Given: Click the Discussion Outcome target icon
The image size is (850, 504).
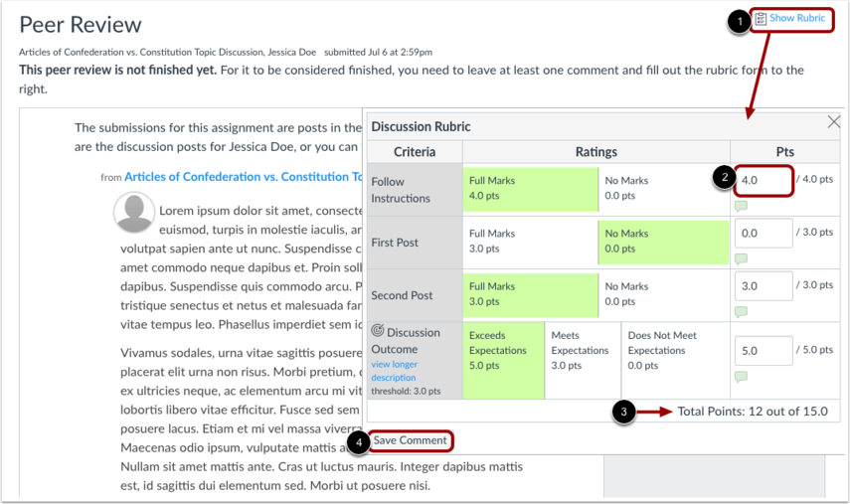Looking at the screenshot, I should coord(378,330).
